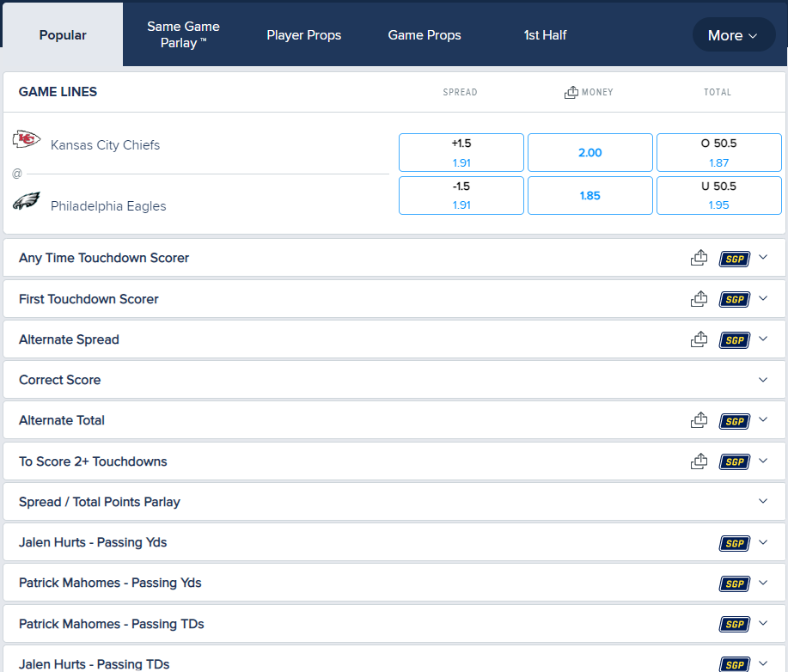Viewport: 788px width, 672px height.
Task: Click the SGP badge on Alternate Total row
Action: [x=734, y=421]
